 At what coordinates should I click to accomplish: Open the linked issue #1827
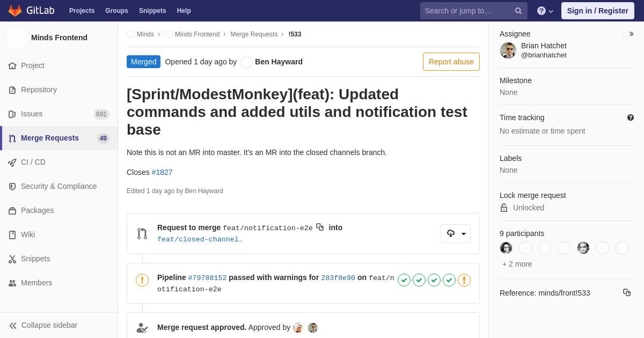click(x=162, y=172)
